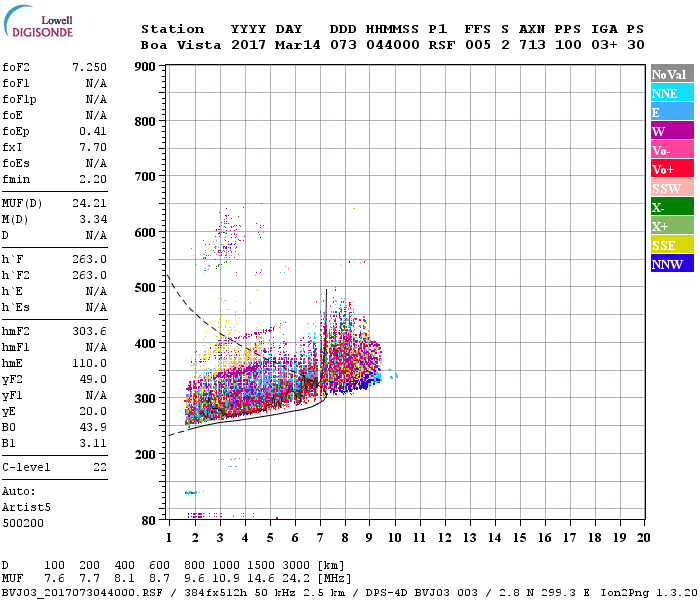
Task: Select the NNW blue legend swatch
Action: coord(672,263)
